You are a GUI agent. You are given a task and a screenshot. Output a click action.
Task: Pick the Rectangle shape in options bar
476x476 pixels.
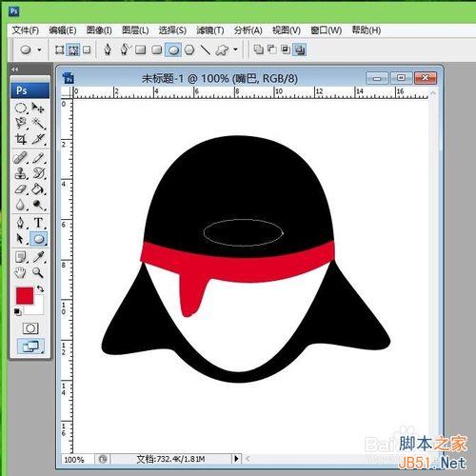click(141, 50)
